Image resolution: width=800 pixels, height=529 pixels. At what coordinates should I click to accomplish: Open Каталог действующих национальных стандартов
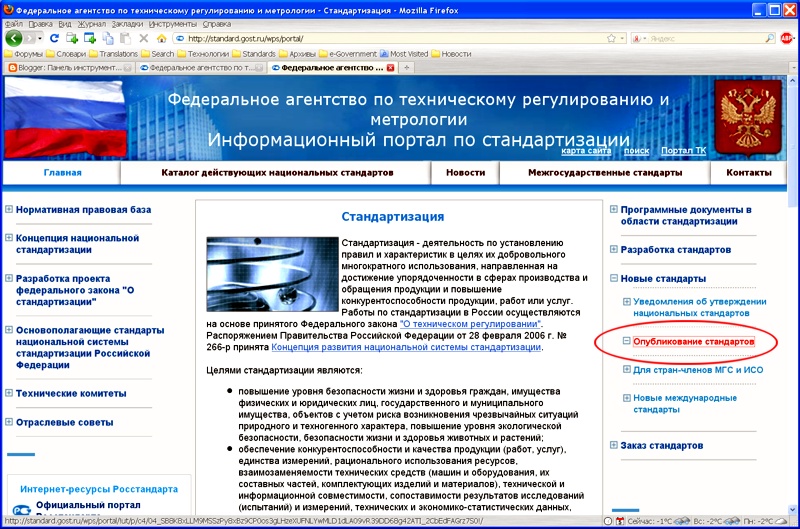click(277, 172)
